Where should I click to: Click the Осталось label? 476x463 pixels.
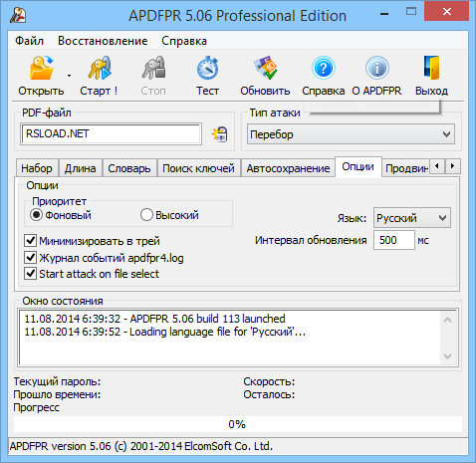pos(269,394)
